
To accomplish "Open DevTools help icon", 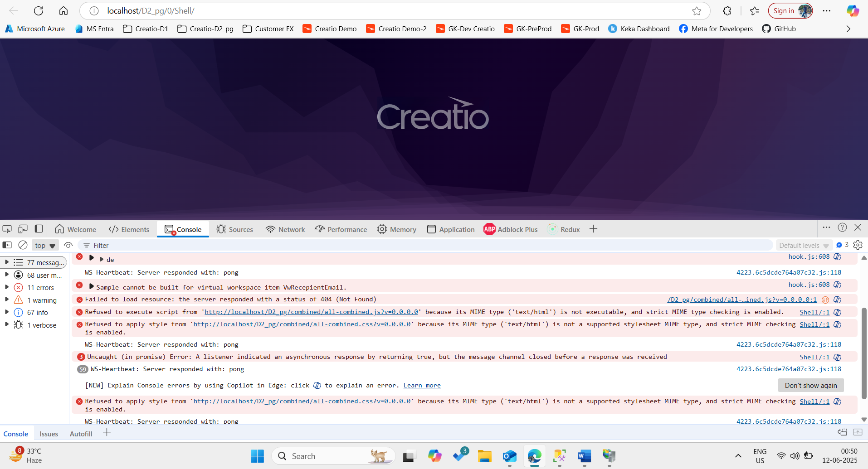I will coord(842,227).
